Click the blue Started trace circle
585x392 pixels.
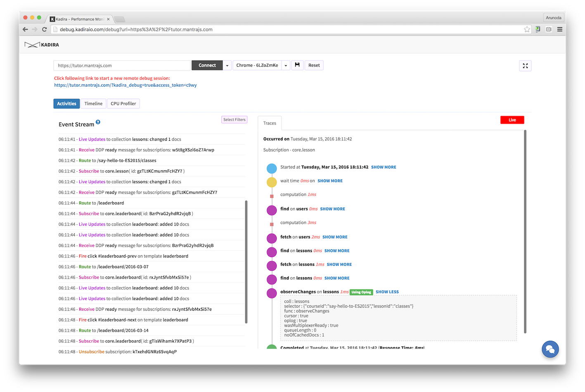coord(272,168)
